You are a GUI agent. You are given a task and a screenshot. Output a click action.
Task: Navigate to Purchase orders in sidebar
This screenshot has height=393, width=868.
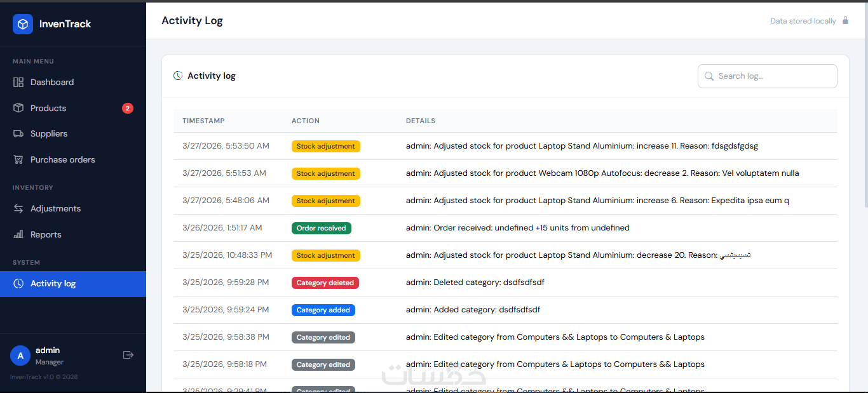73,159
